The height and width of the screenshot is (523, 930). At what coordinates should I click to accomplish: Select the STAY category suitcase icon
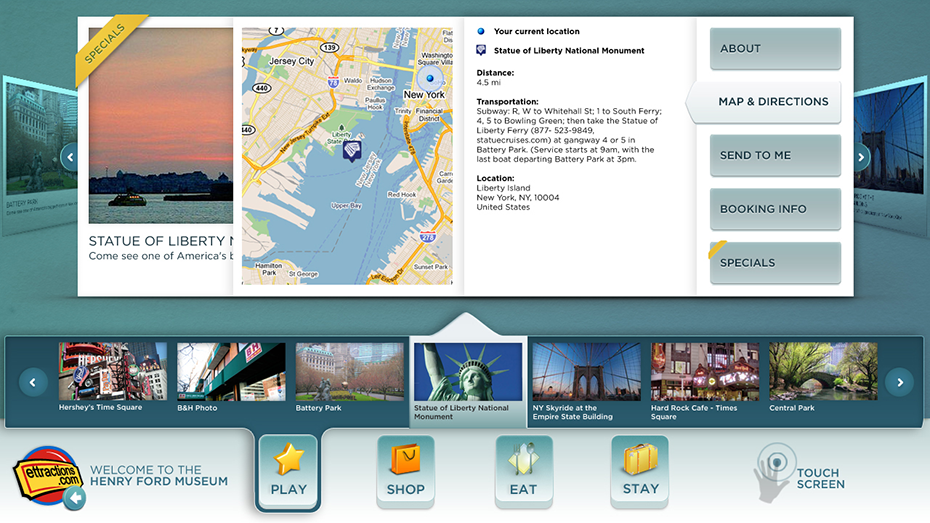[641, 460]
